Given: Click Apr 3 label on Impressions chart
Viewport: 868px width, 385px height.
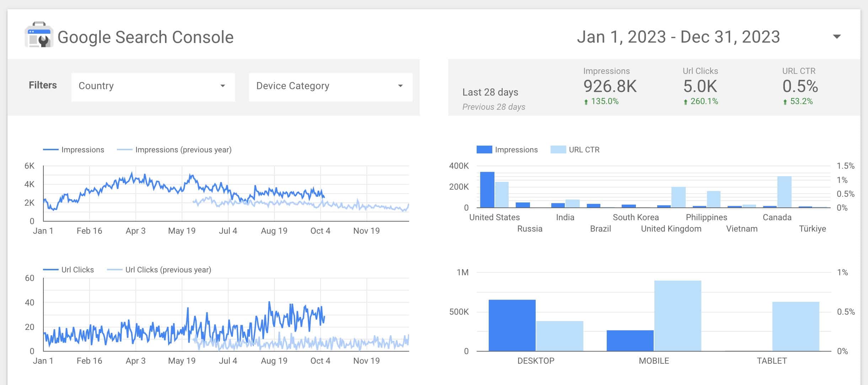Looking at the screenshot, I should pos(135,231).
